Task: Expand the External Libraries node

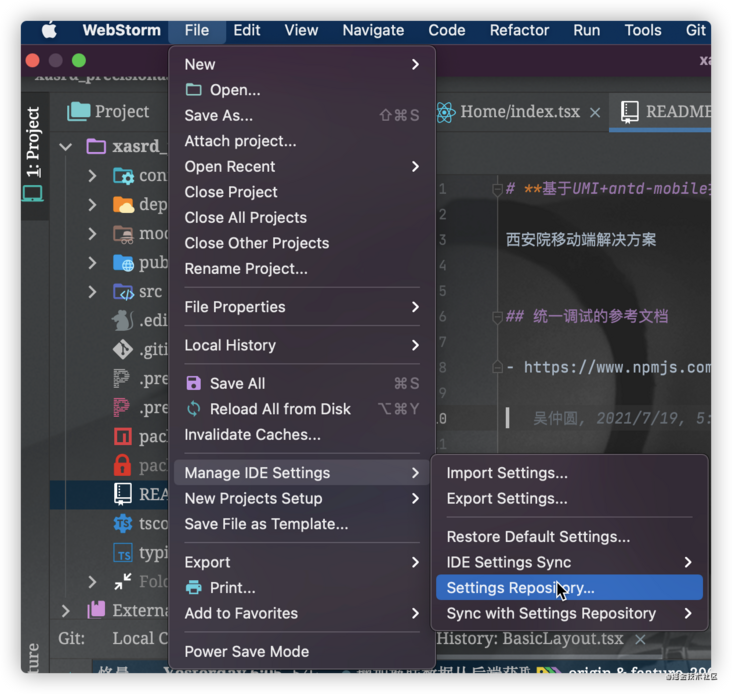Action: click(66, 610)
